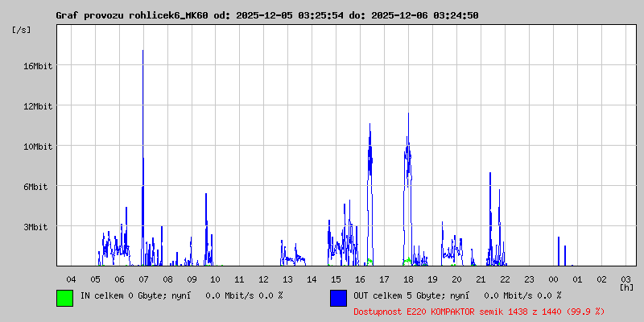Screen dimensions: 644x322
Task: Click hour 07 on the time axis
Action: coord(143,279)
